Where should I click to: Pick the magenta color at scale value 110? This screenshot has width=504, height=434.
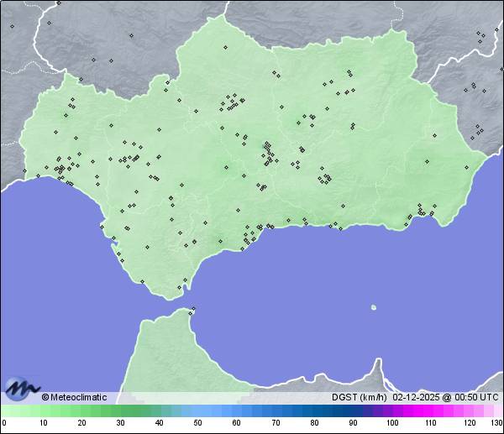coord(430,410)
